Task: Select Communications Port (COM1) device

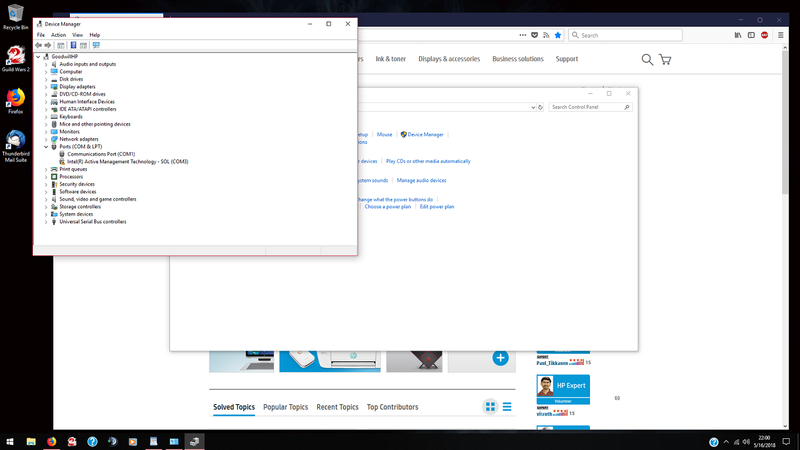Action: click(x=101, y=154)
